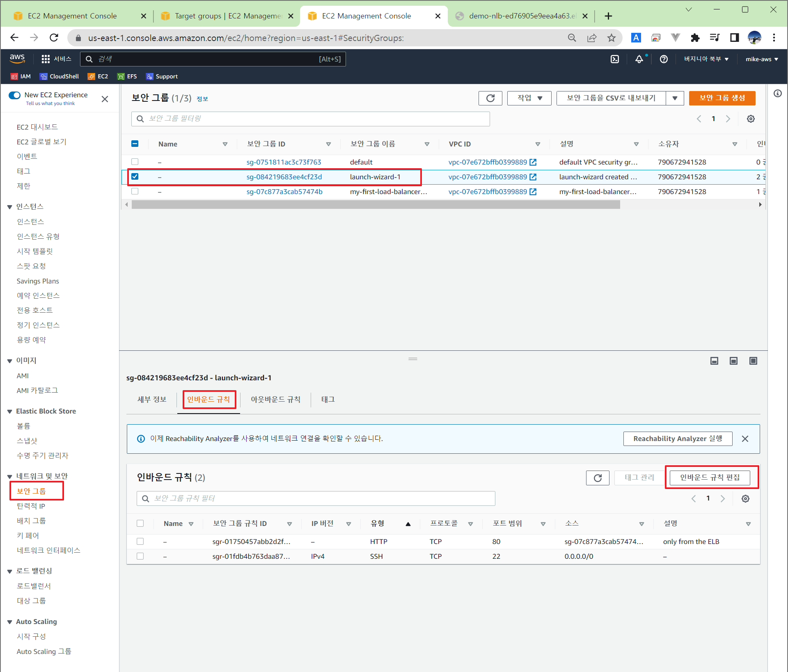788x672 pixels.
Task: Click the help question mark icon
Action: [664, 59]
